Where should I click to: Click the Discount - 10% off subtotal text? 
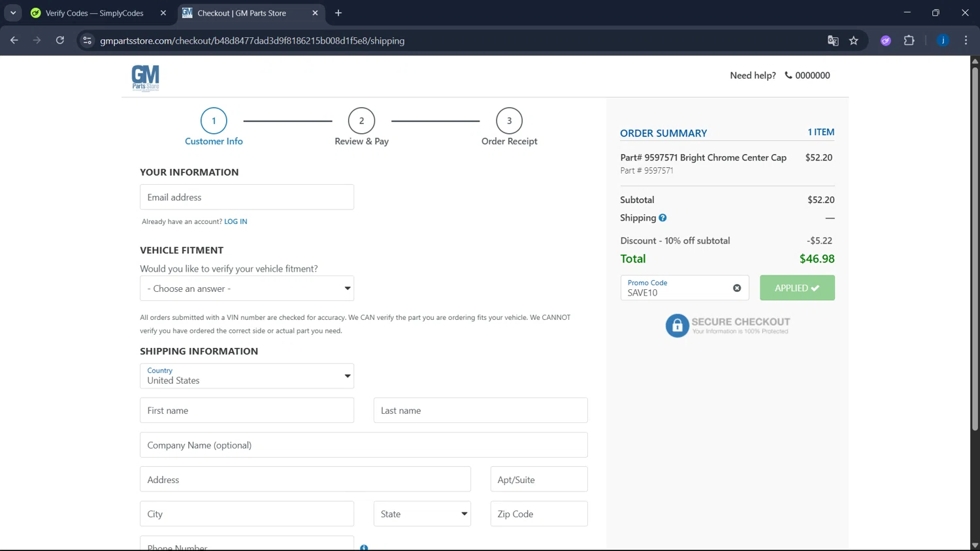coord(675,240)
